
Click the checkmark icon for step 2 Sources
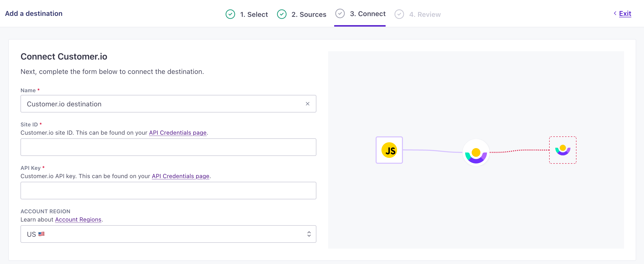(x=282, y=14)
